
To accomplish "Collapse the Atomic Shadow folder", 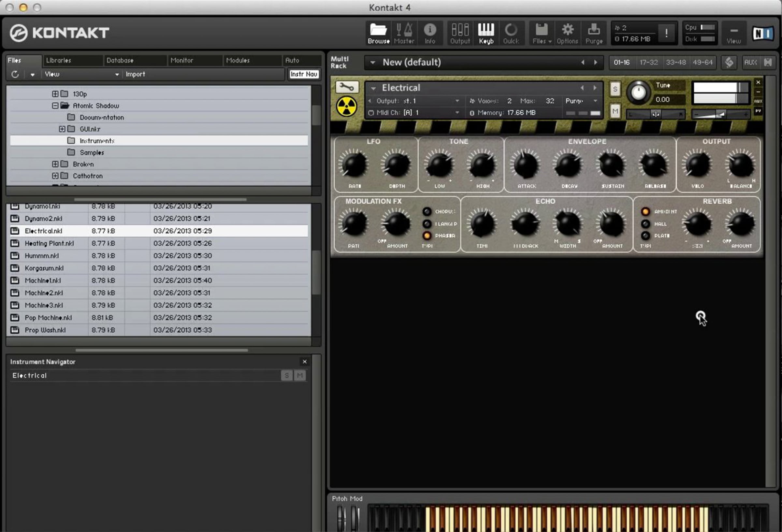I will tap(55, 106).
